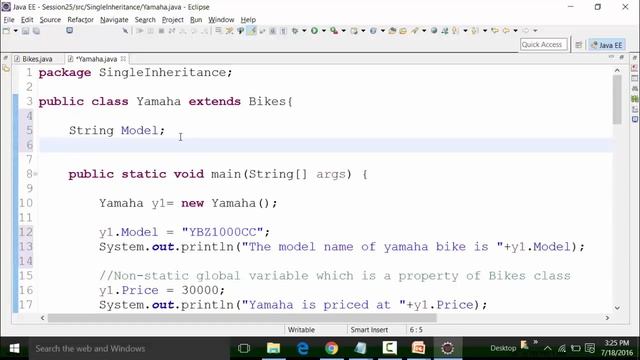
Task: Collapse the main method fold marker on line 8
Action: [36, 174]
